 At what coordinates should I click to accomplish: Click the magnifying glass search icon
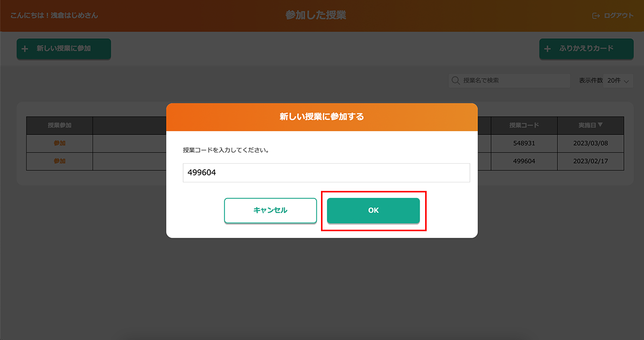[x=456, y=81]
